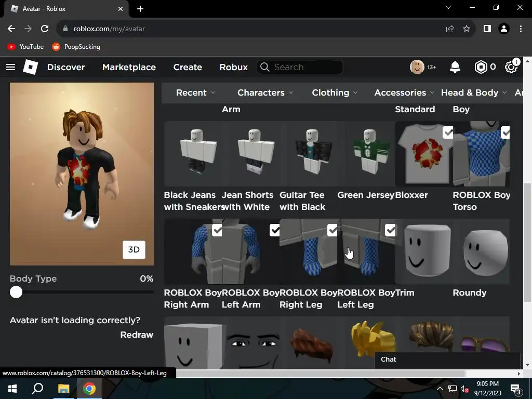Open the user avatar profile picture
The width and height of the screenshot is (532, 399).
tap(417, 67)
